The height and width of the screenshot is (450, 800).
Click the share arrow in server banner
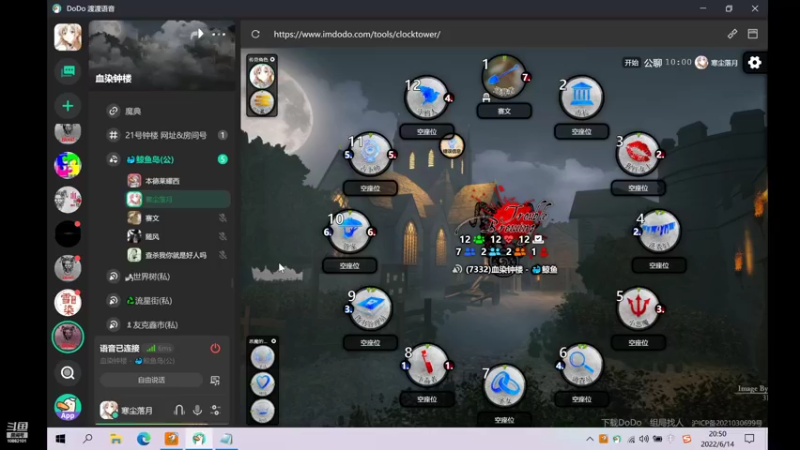(197, 34)
